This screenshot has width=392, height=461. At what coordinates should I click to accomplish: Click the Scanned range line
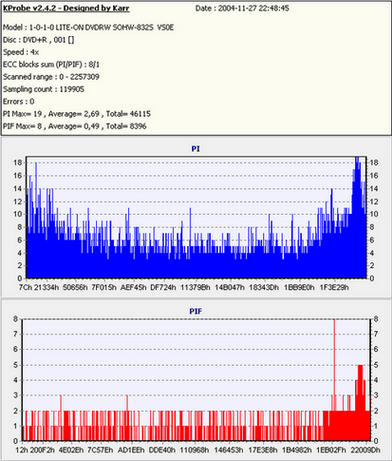tap(51, 77)
